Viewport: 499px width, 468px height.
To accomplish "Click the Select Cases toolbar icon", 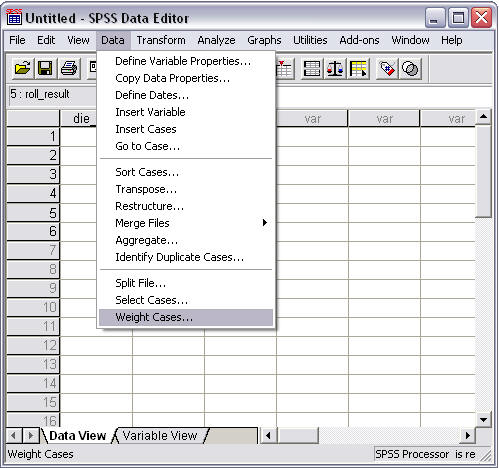I will click(358, 69).
